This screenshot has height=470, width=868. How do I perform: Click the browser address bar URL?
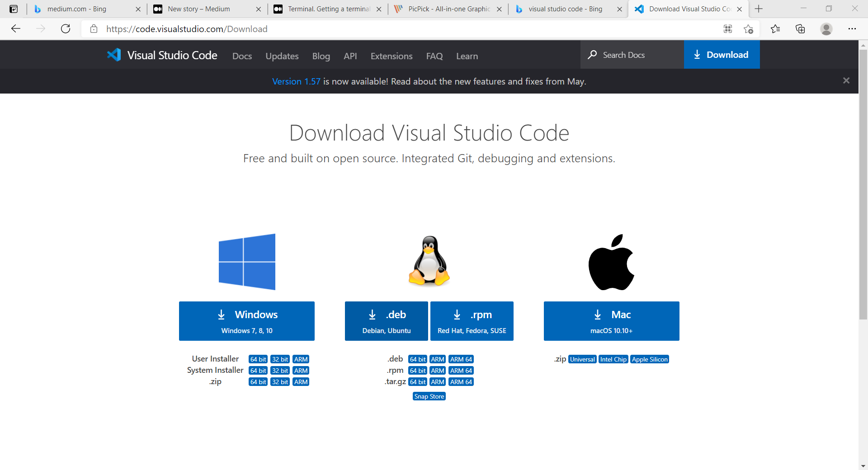pos(187,29)
